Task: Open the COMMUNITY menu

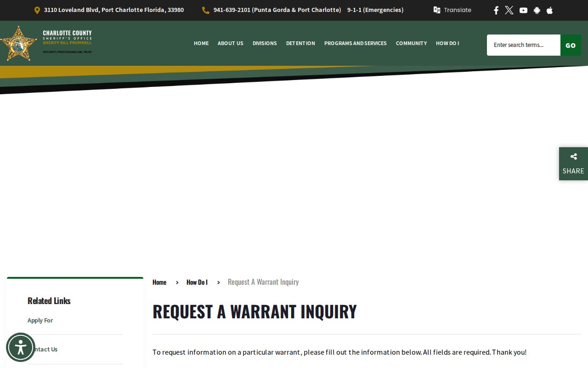Action: (x=411, y=43)
